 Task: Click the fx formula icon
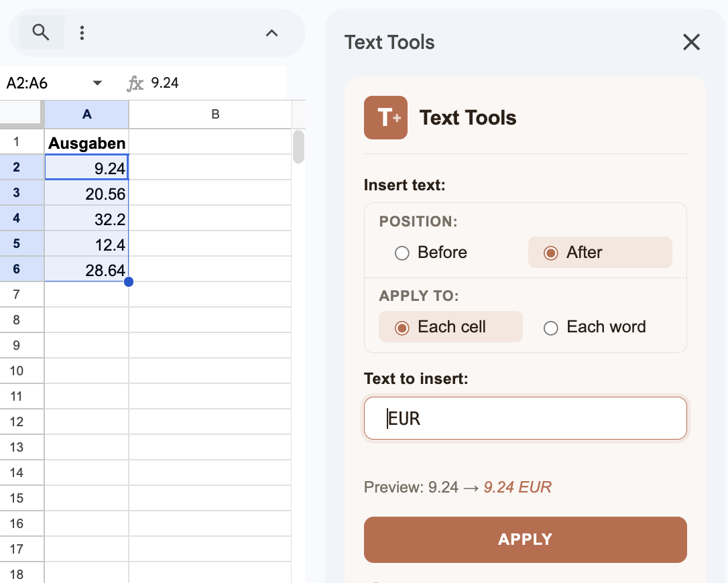click(x=135, y=83)
